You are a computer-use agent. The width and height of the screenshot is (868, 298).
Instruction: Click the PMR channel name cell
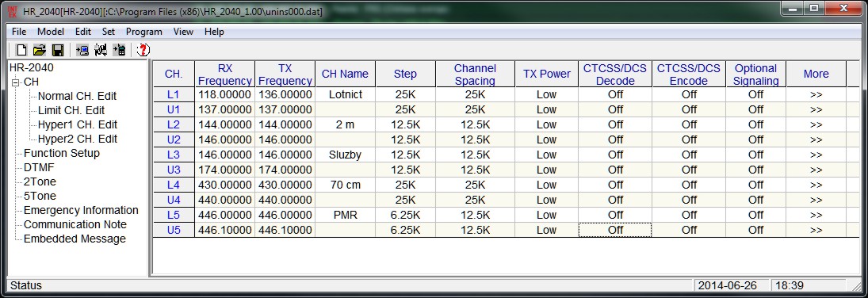point(346,215)
